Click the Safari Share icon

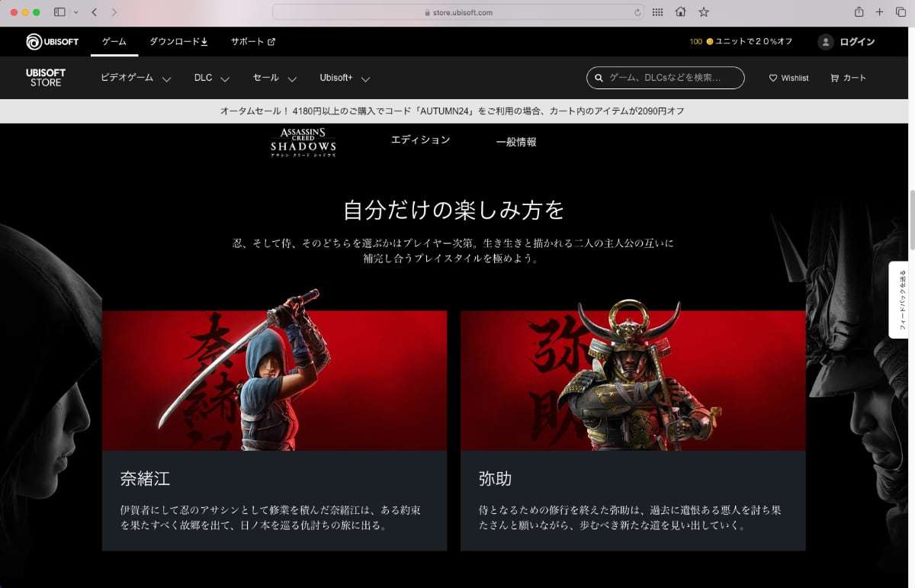(859, 12)
